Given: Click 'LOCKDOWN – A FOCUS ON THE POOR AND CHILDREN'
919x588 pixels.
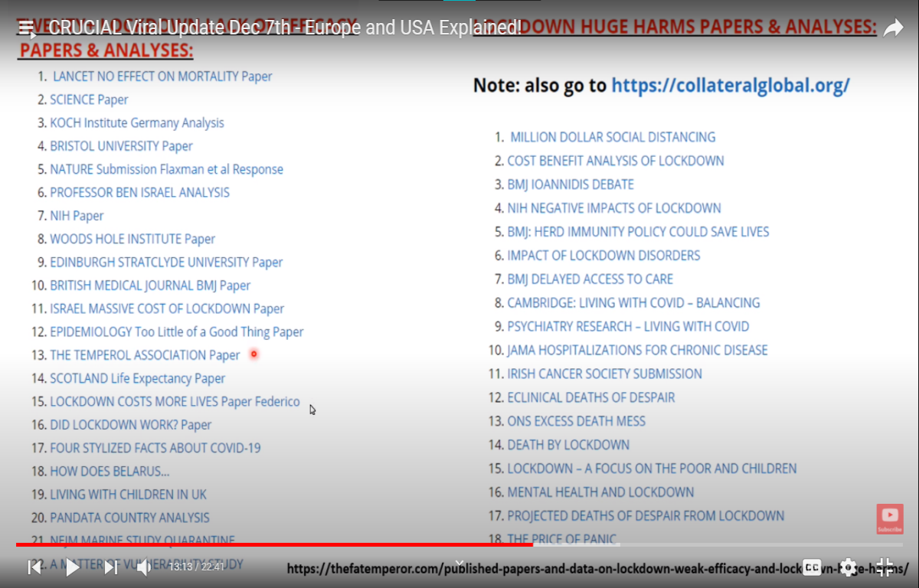Looking at the screenshot, I should pyautogui.click(x=652, y=469).
